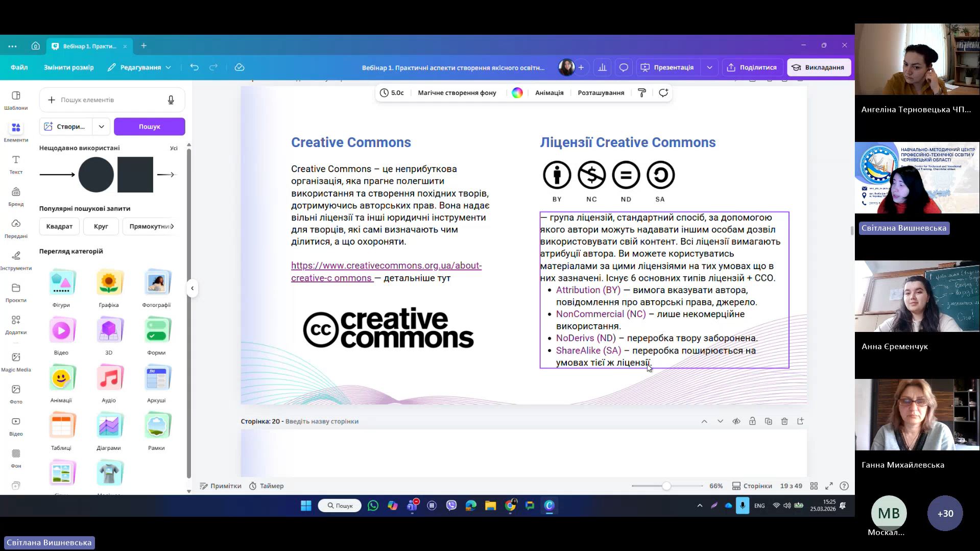Open the Magic Media sidebar tool
This screenshot has width=980, height=551.
[16, 362]
